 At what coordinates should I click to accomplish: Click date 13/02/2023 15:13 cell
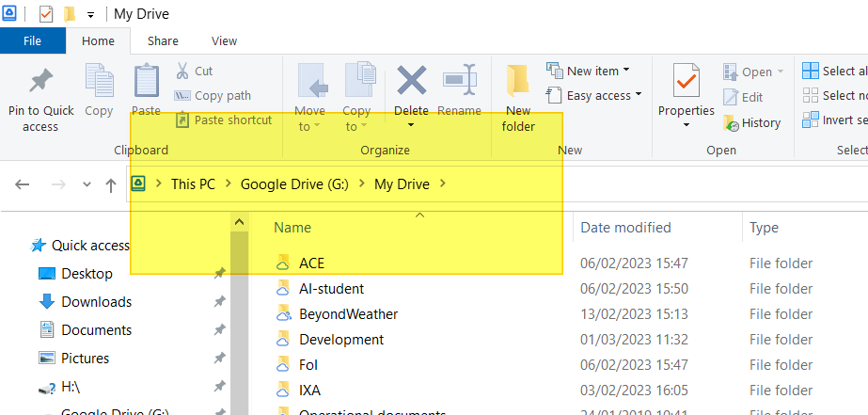[x=634, y=314]
